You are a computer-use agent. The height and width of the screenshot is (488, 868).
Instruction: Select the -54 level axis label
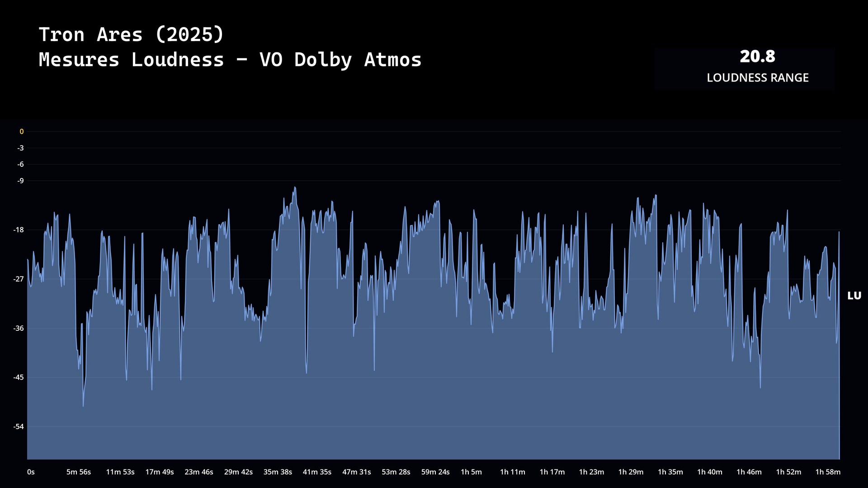[19, 427]
